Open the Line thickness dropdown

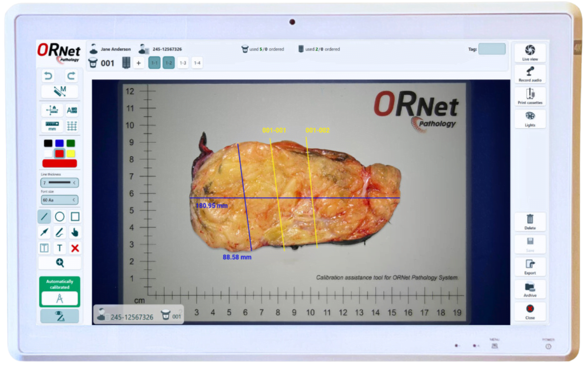(59, 183)
